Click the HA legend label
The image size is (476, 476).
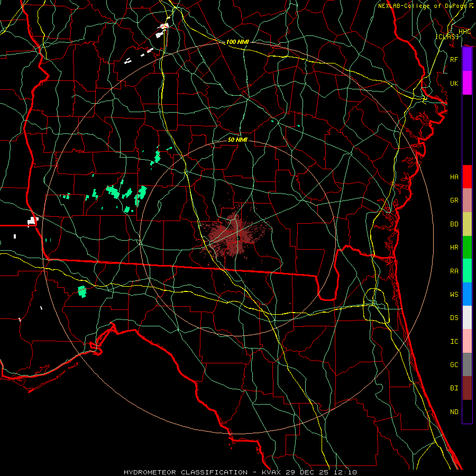tap(454, 177)
